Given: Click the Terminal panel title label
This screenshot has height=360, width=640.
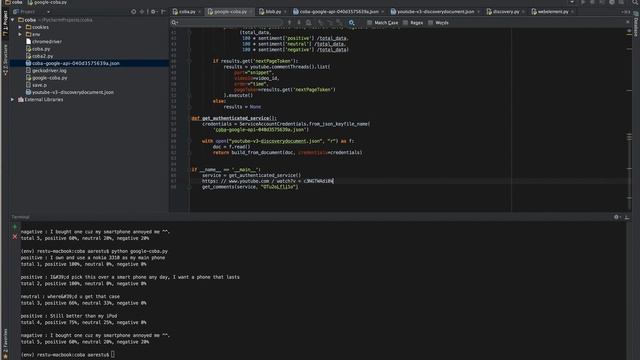Looking at the screenshot, I should tap(20, 217).
